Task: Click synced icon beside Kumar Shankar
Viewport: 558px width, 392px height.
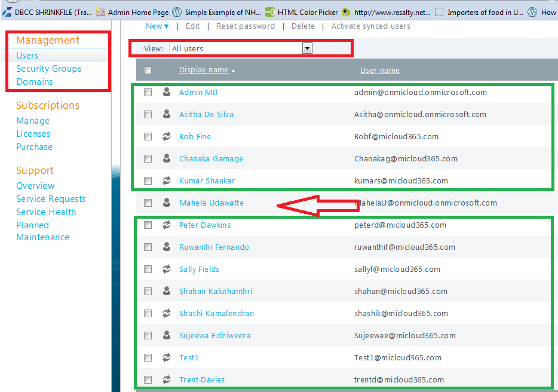Action: pyautogui.click(x=167, y=180)
